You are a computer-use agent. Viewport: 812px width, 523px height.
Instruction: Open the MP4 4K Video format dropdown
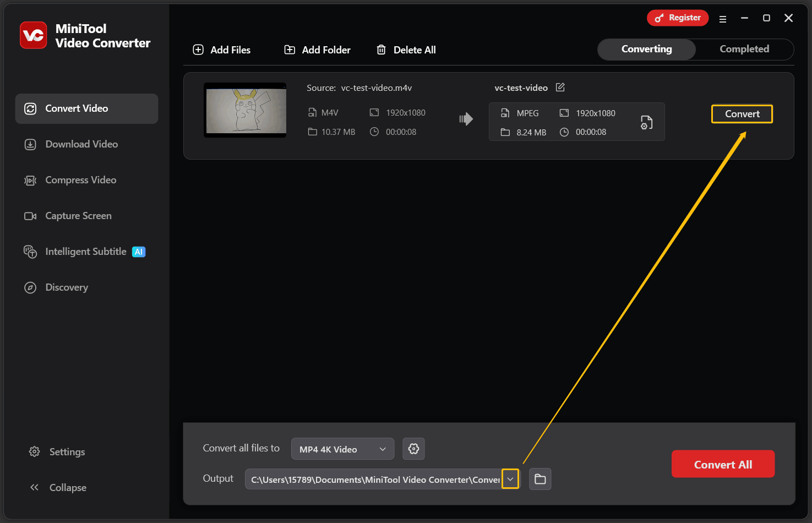[x=342, y=449]
